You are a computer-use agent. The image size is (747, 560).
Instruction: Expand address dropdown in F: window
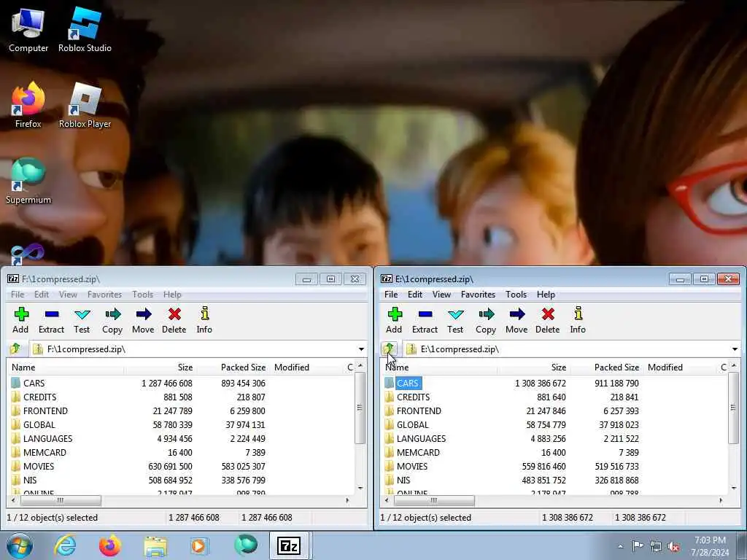pos(362,349)
